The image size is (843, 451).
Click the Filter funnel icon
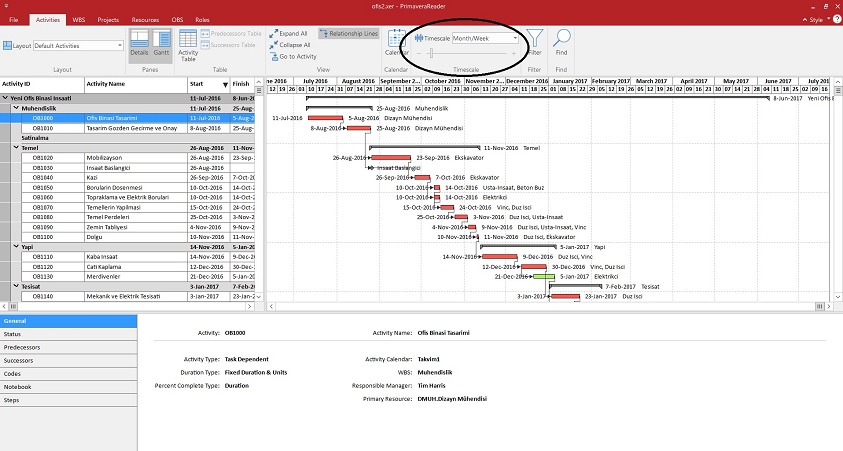click(x=534, y=42)
